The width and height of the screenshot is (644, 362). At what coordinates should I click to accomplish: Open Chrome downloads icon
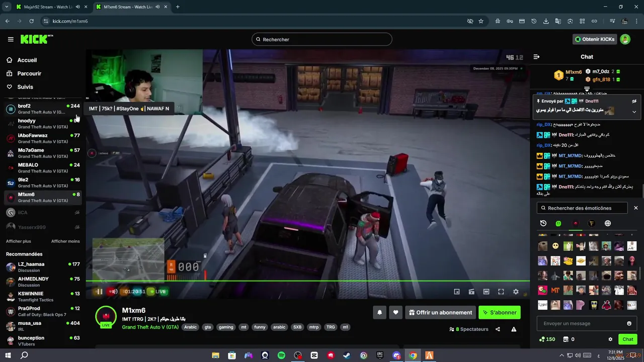coord(546,21)
